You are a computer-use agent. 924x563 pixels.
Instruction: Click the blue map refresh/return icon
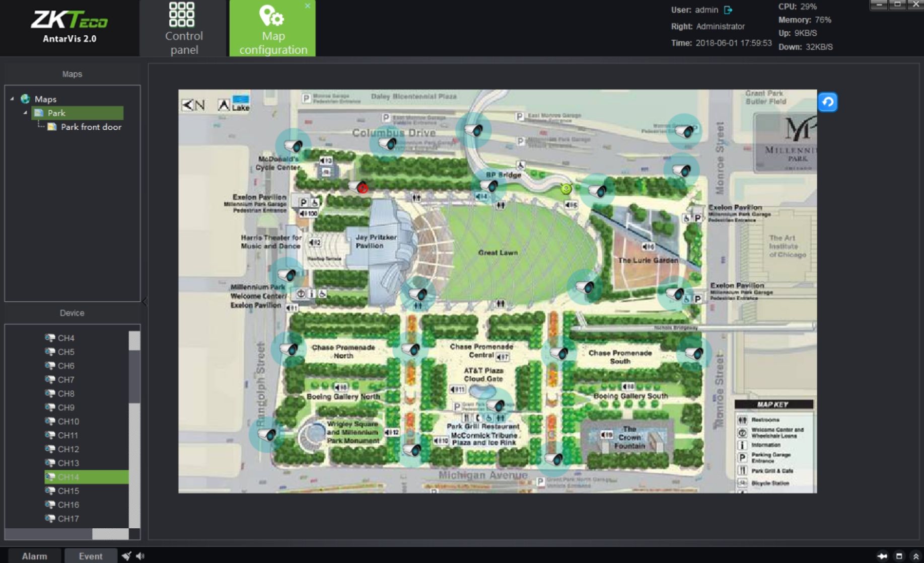point(827,102)
